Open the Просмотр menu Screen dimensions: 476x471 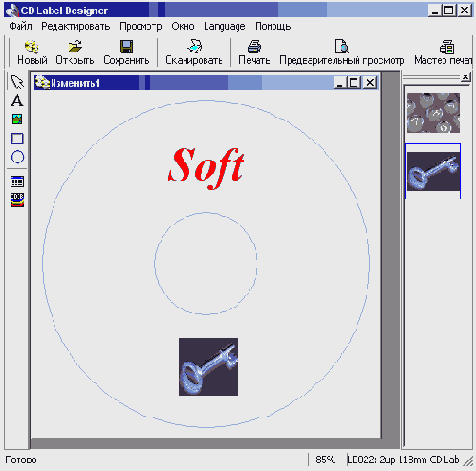141,26
